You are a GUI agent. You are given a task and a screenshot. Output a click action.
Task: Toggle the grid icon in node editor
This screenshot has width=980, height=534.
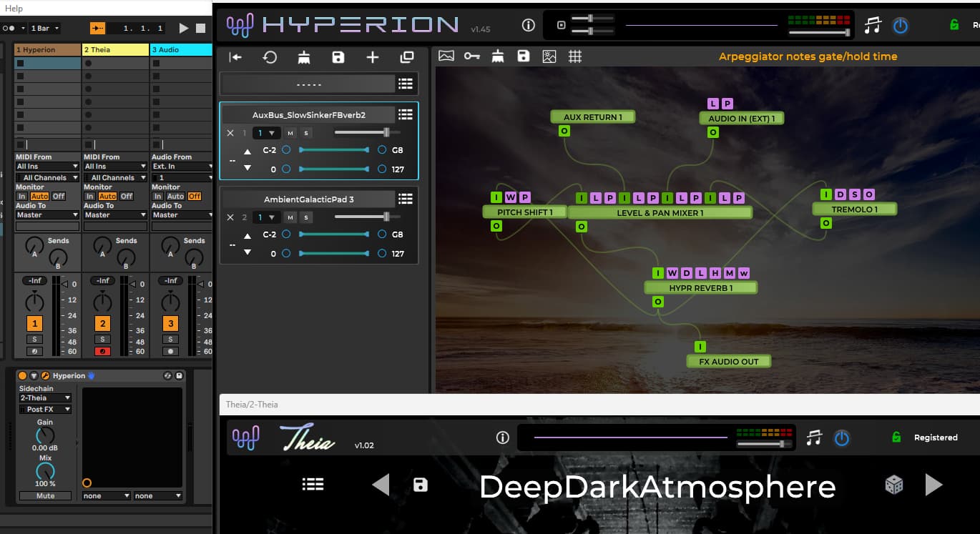click(575, 56)
